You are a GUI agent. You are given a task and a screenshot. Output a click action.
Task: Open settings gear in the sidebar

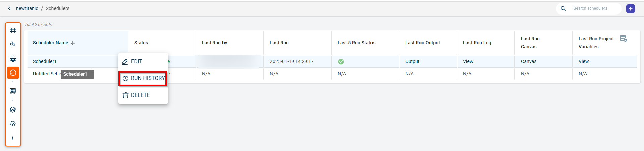click(13, 124)
